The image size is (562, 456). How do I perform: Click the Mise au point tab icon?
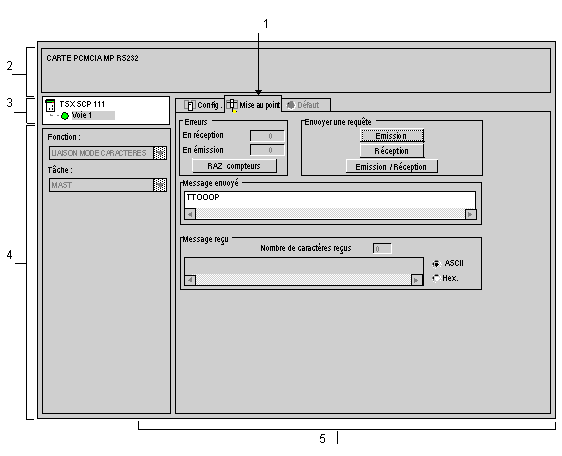(x=232, y=105)
